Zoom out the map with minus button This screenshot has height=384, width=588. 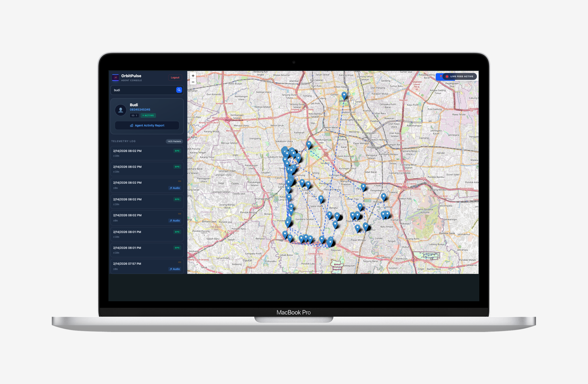(x=193, y=82)
